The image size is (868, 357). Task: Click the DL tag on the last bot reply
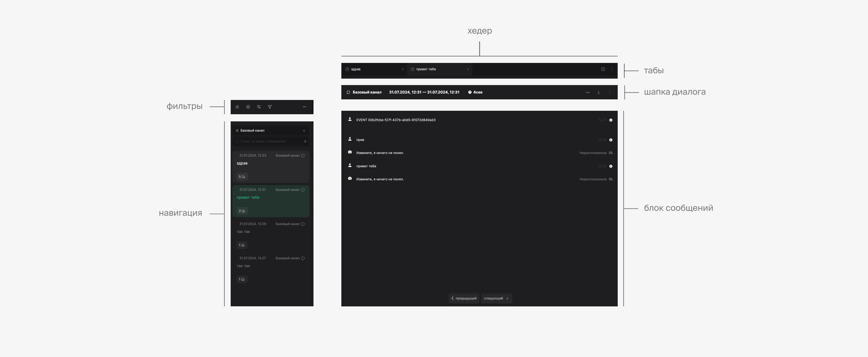(x=611, y=180)
